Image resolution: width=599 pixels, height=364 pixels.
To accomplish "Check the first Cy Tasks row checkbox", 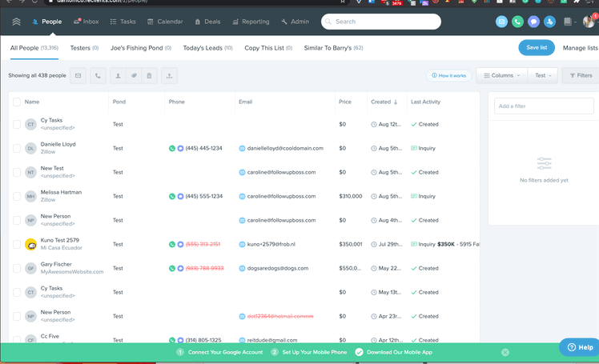I will point(17,124).
